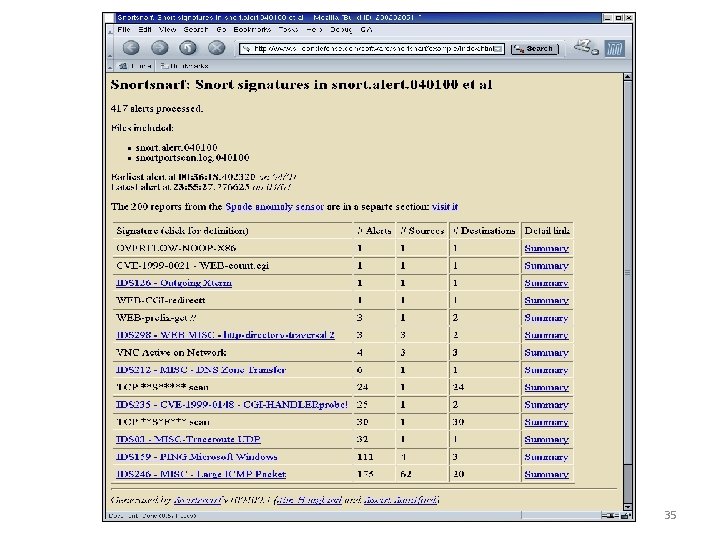Click the footer author's name link before the closing parenthesis
This screenshot has width=720, height=540.
400,500
